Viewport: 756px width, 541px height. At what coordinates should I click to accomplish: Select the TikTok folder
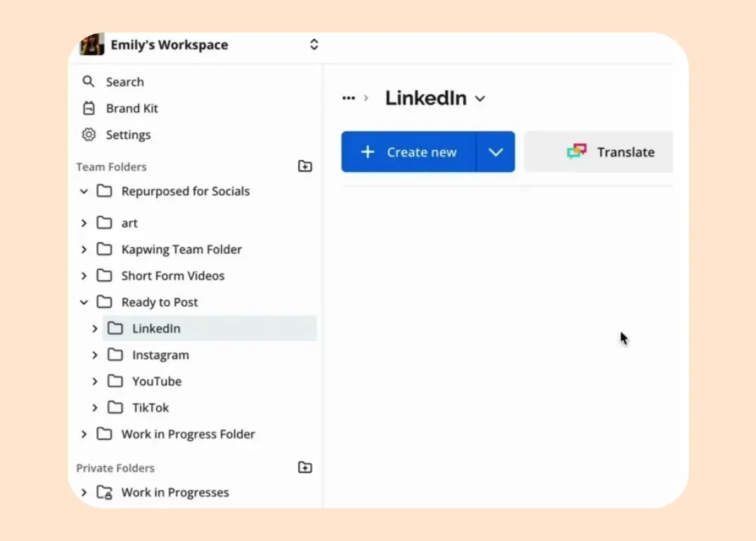[150, 408]
